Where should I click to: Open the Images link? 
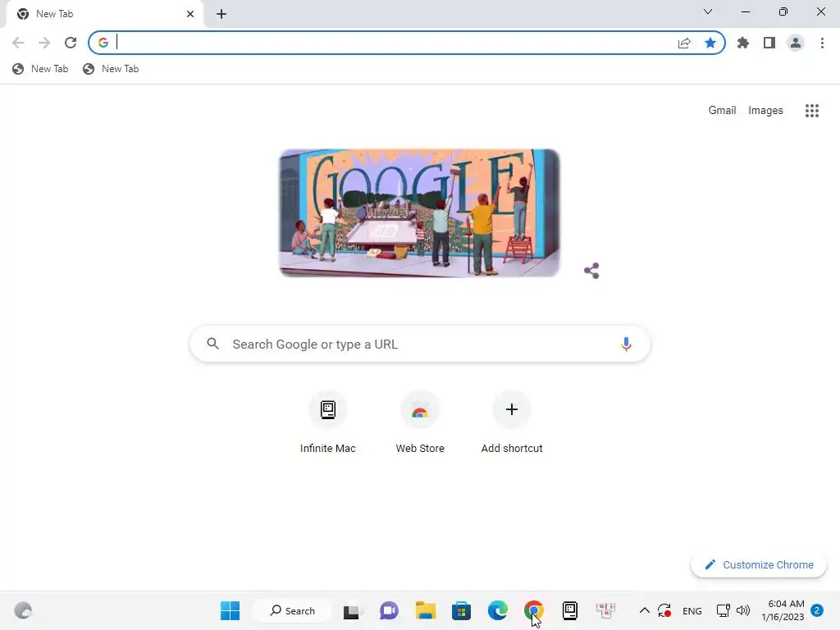point(765,111)
